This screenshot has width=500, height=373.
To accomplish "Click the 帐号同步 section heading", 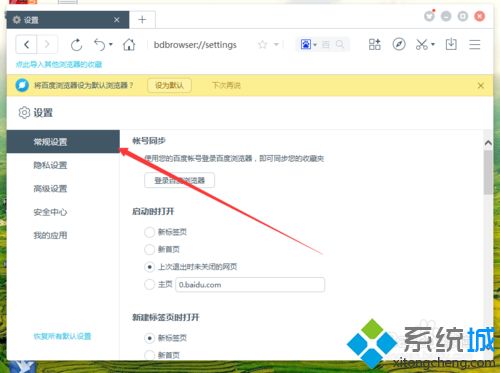I will [x=149, y=141].
